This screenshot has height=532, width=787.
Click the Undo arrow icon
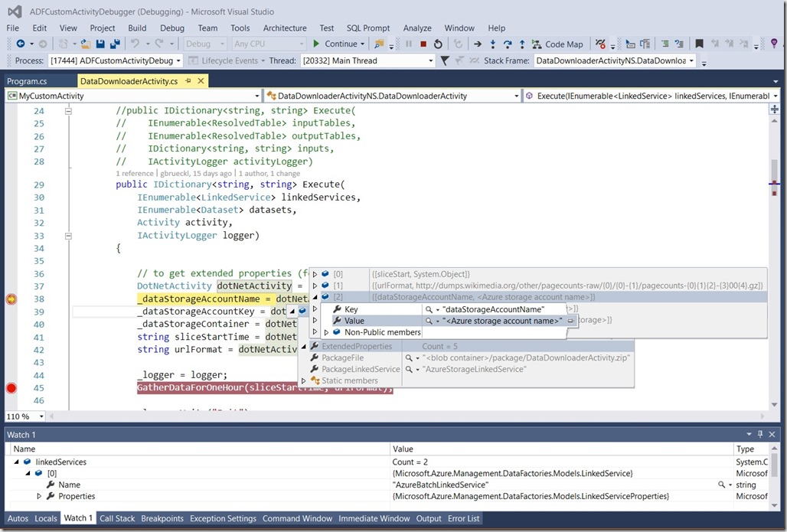135,44
